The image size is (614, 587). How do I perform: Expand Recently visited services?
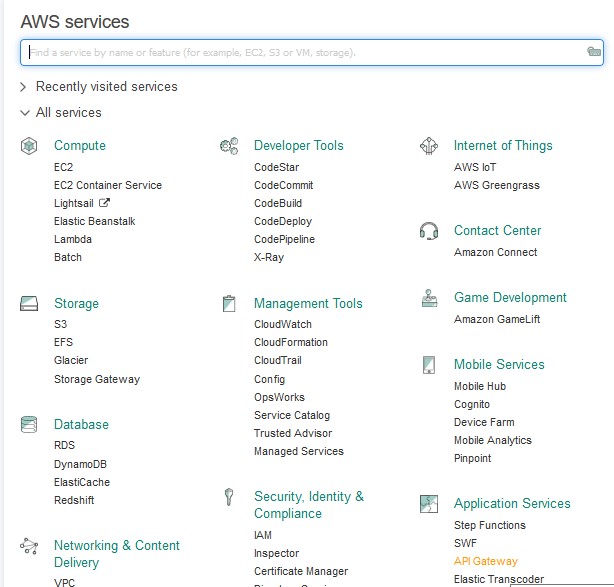pyautogui.click(x=99, y=87)
